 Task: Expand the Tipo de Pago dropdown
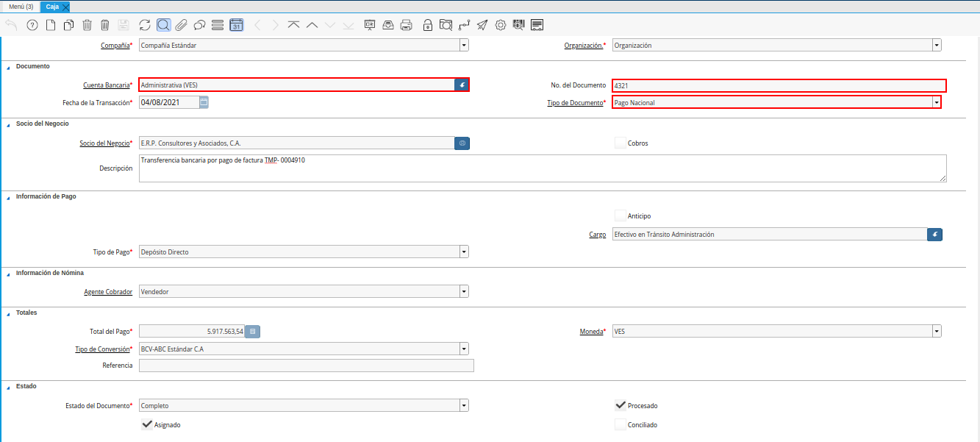point(464,252)
